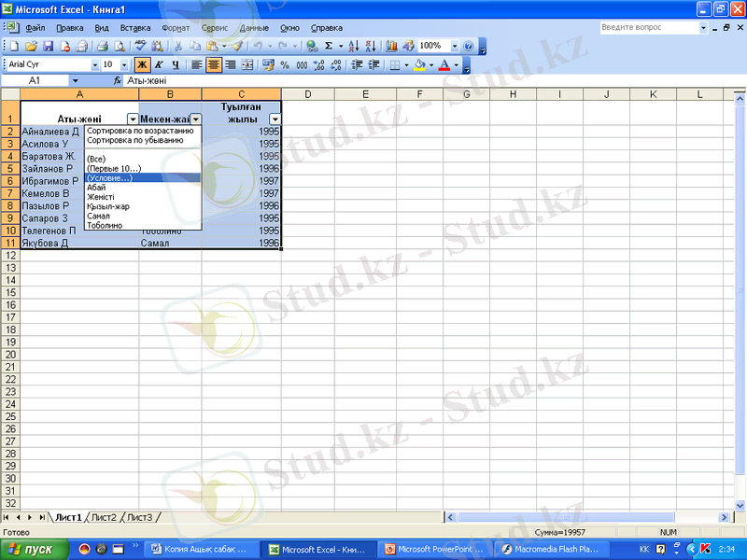Click the Введите вопрос help box
The image size is (747, 560).
[x=649, y=28]
